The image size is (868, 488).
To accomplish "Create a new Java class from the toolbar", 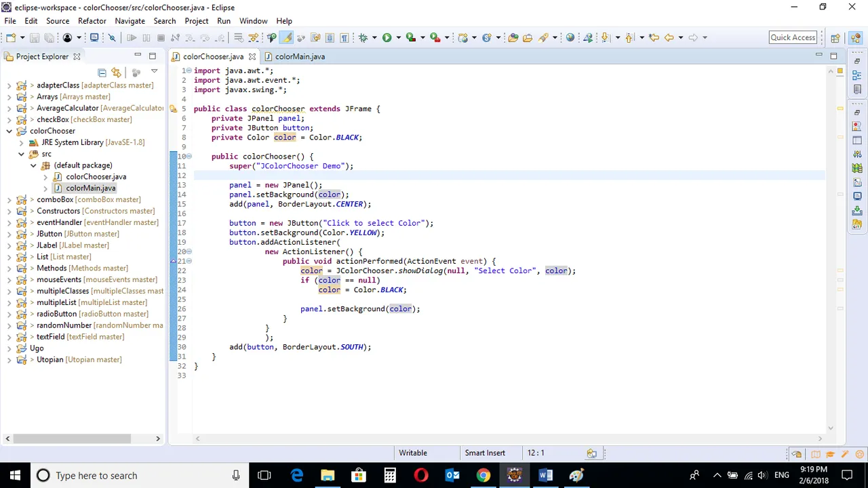I will [487, 37].
